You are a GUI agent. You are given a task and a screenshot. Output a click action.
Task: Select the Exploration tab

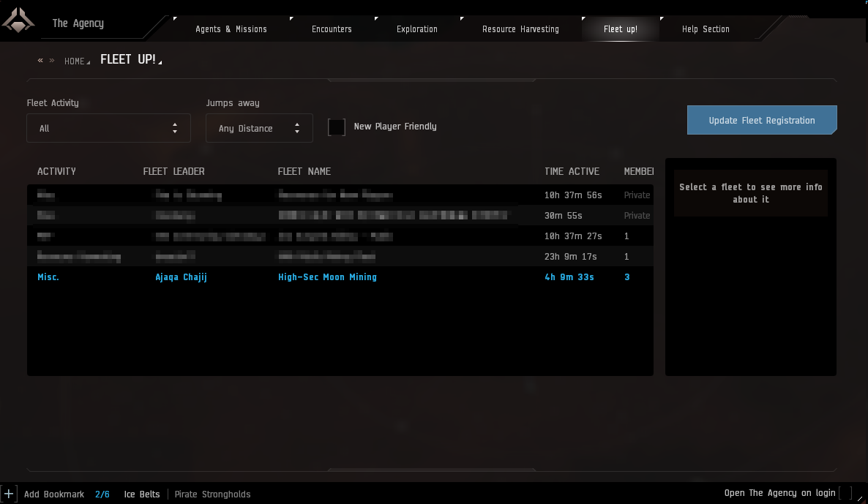click(x=417, y=29)
